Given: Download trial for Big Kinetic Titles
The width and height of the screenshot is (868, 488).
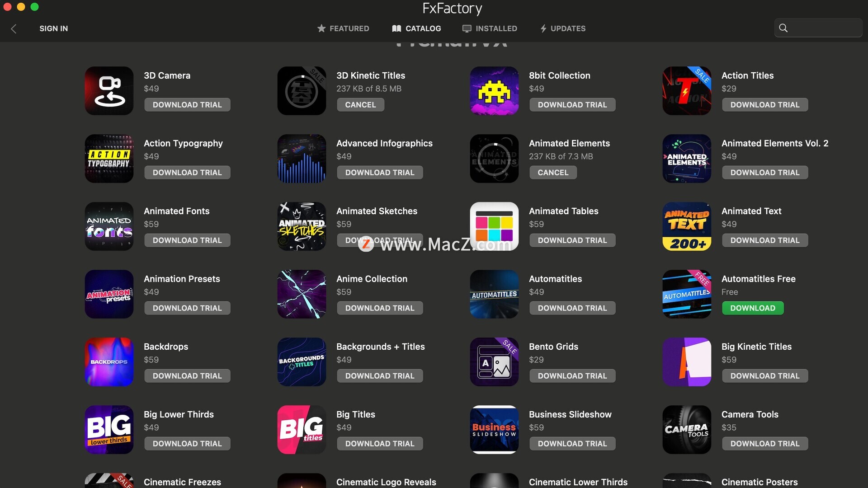Looking at the screenshot, I should 765,376.
